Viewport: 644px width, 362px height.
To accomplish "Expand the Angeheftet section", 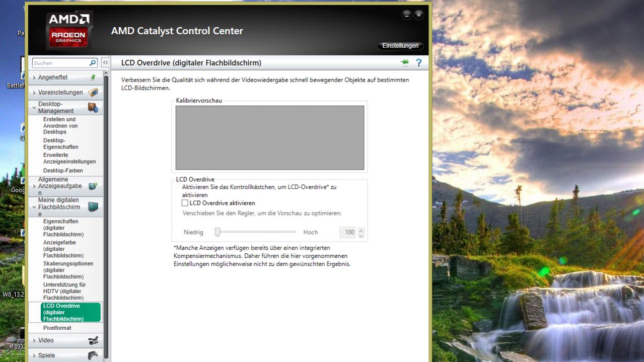I will point(34,78).
